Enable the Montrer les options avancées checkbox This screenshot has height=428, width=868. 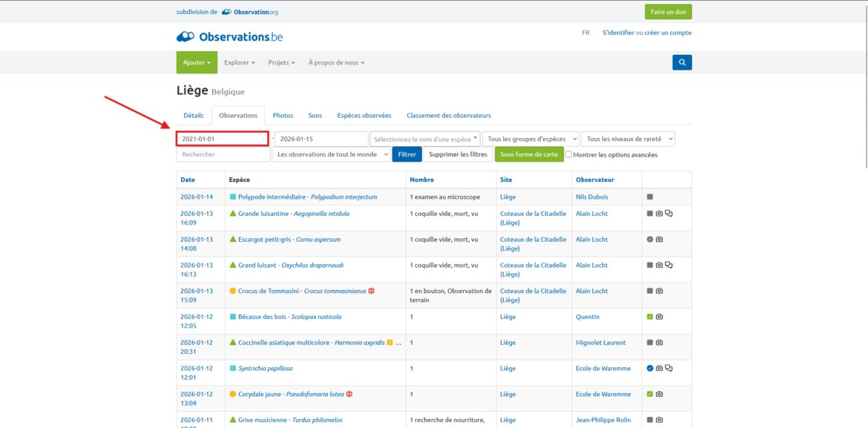pyautogui.click(x=568, y=155)
